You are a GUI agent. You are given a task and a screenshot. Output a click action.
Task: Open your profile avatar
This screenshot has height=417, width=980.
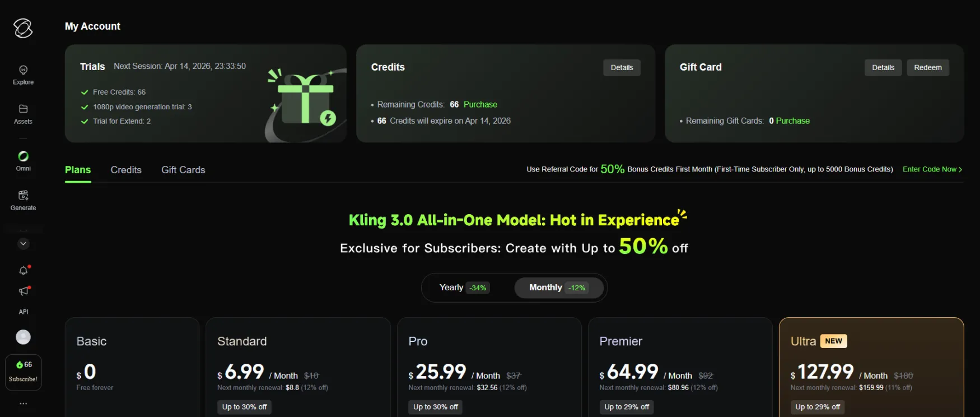coord(23,337)
